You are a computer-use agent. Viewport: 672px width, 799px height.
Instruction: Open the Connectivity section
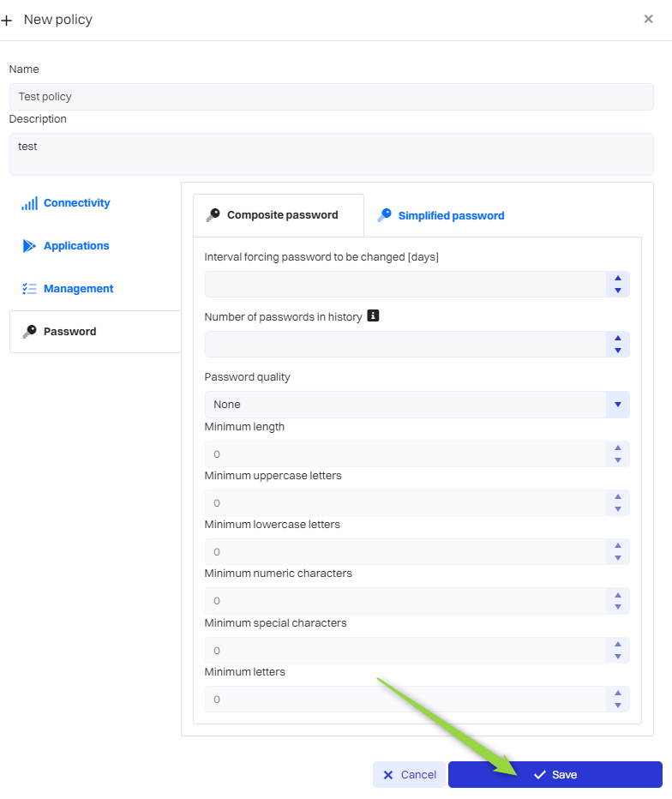point(76,203)
